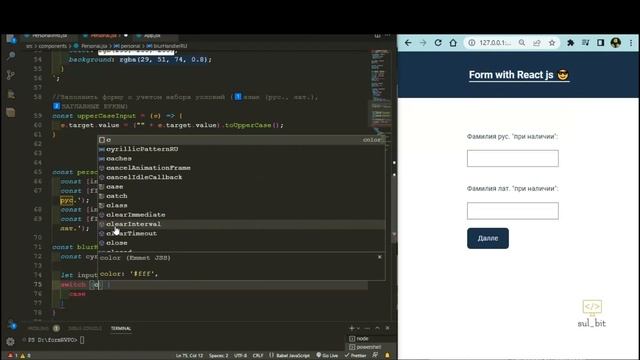Pick cancelIdleCallback from the suggestions
Screen dimensions: 640x360
point(241,177)
